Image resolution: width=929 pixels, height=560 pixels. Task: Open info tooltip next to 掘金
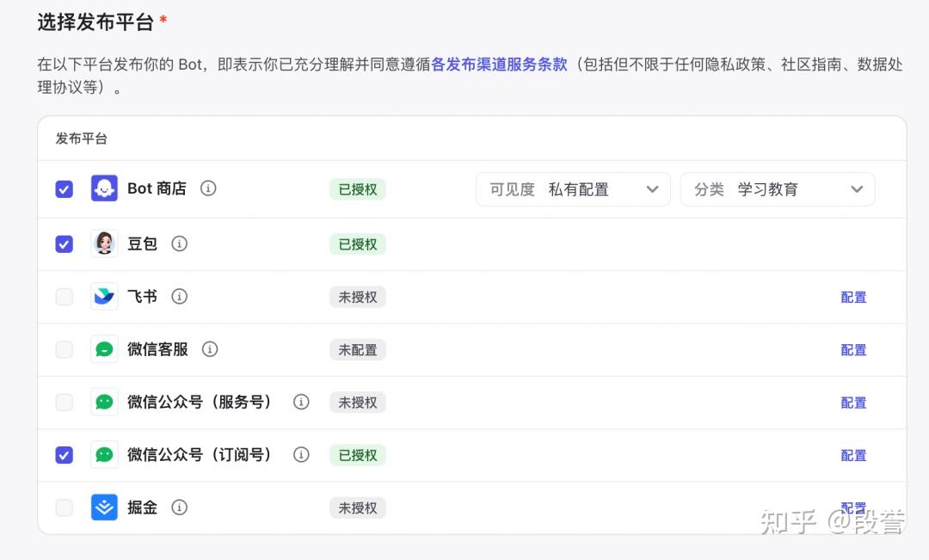180,508
